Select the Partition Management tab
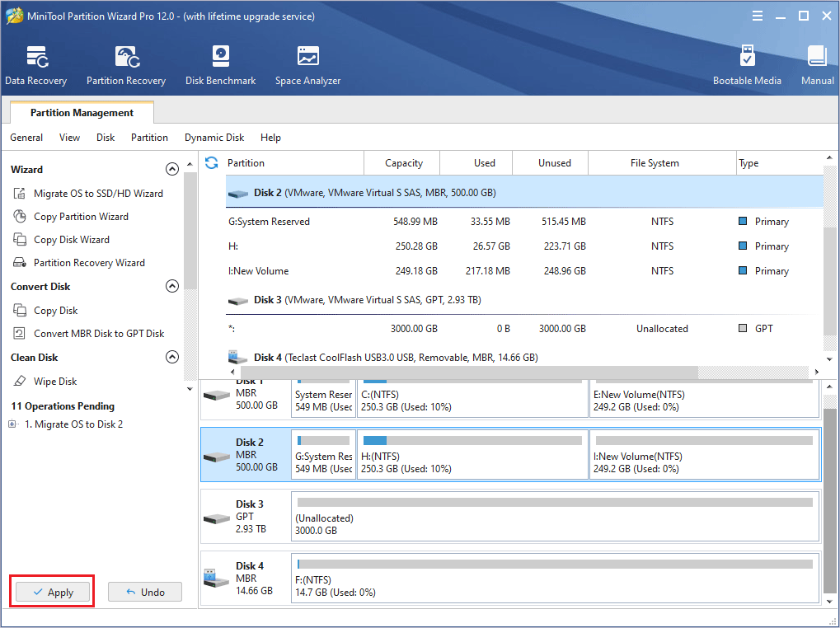 pyautogui.click(x=82, y=112)
